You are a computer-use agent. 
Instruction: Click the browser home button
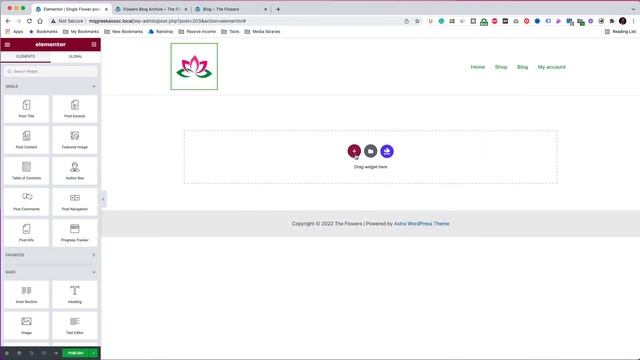tap(40, 21)
